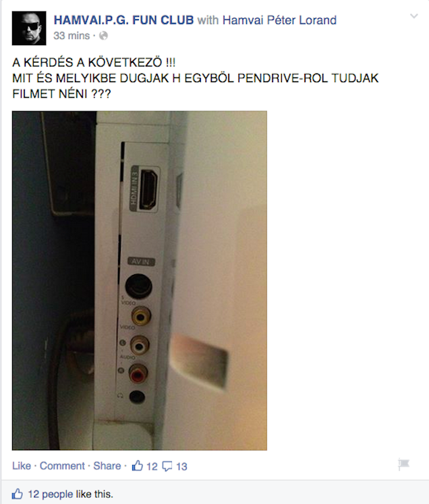Share this post
The width and height of the screenshot is (429, 504).
click(x=107, y=466)
